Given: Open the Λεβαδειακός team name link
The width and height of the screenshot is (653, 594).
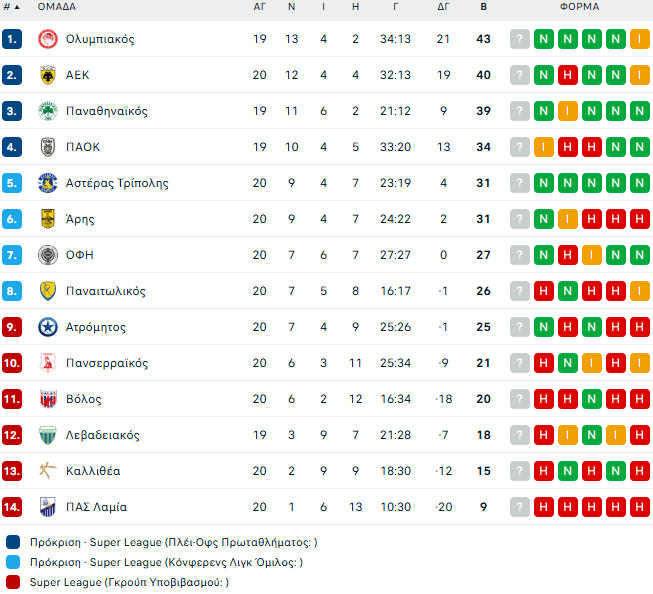Looking at the screenshot, I should (x=102, y=435).
